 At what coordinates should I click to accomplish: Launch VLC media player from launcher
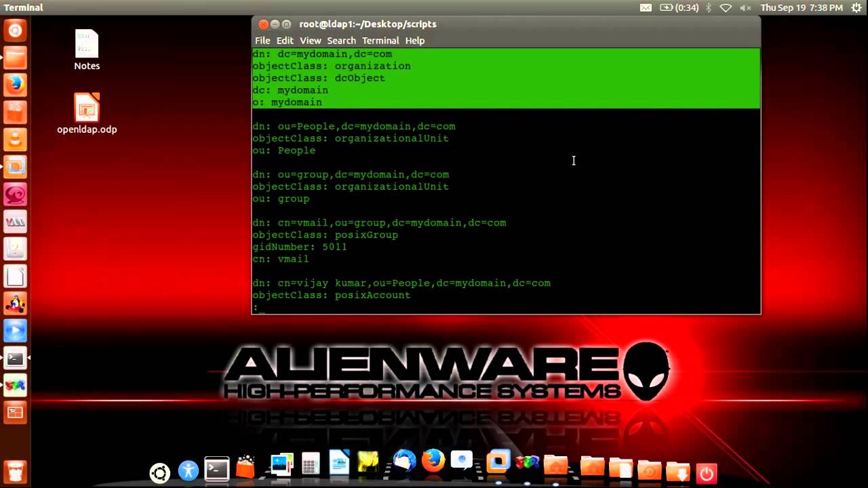[x=15, y=140]
